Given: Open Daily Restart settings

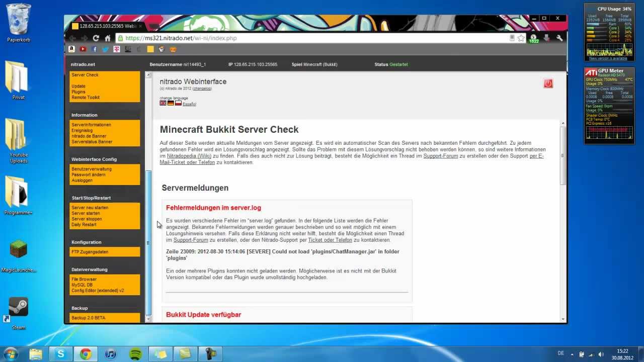Looking at the screenshot, I should (x=84, y=225).
